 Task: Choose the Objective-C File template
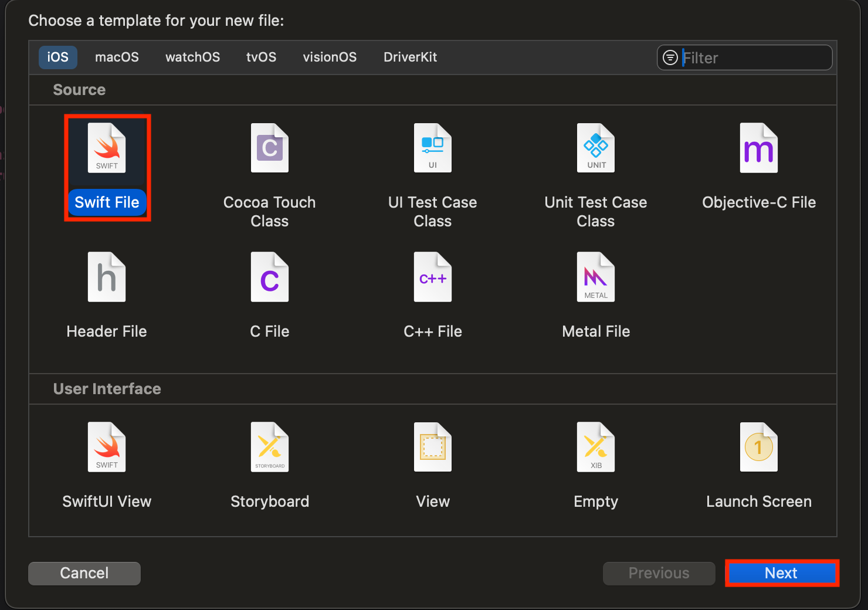click(758, 148)
